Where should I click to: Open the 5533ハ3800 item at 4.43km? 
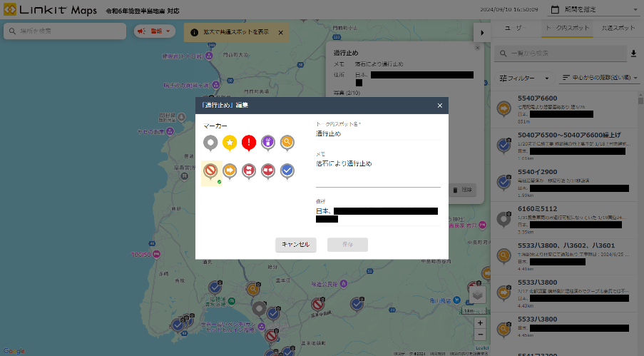pos(565,293)
